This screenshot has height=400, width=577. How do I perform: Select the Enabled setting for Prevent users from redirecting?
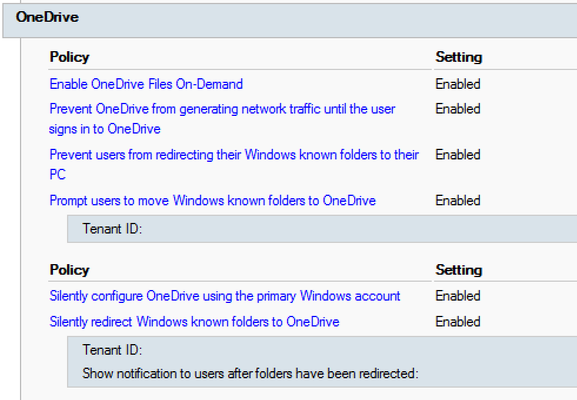pos(458,155)
